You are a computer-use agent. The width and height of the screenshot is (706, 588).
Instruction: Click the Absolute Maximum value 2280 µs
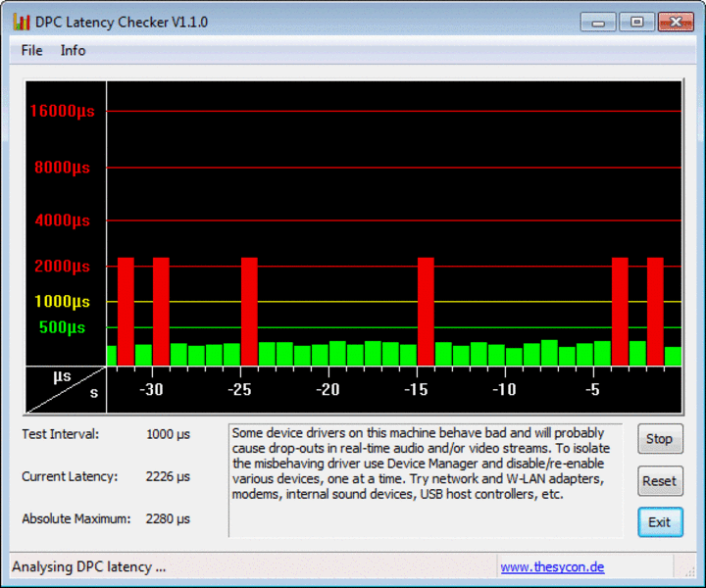pos(168,518)
